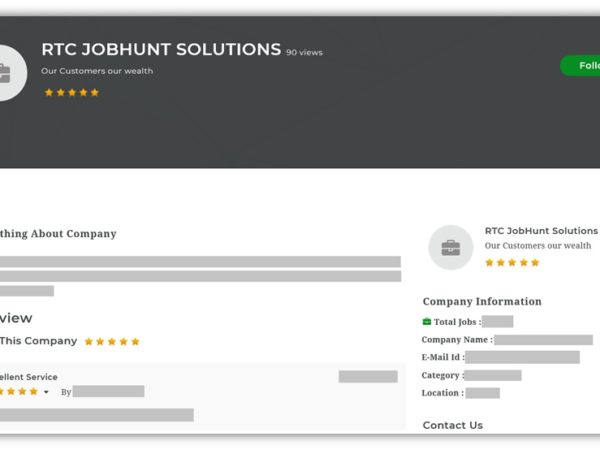Click the E-Mail Id value field
The image size is (600, 450).
(522, 357)
